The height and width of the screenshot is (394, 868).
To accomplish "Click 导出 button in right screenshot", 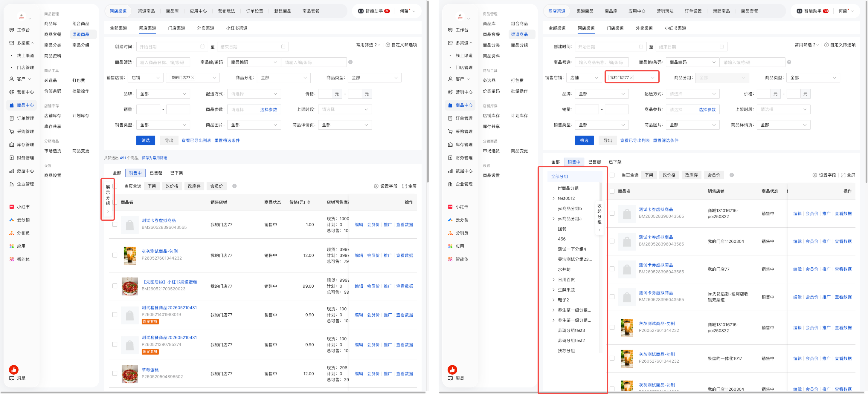I will [608, 140].
